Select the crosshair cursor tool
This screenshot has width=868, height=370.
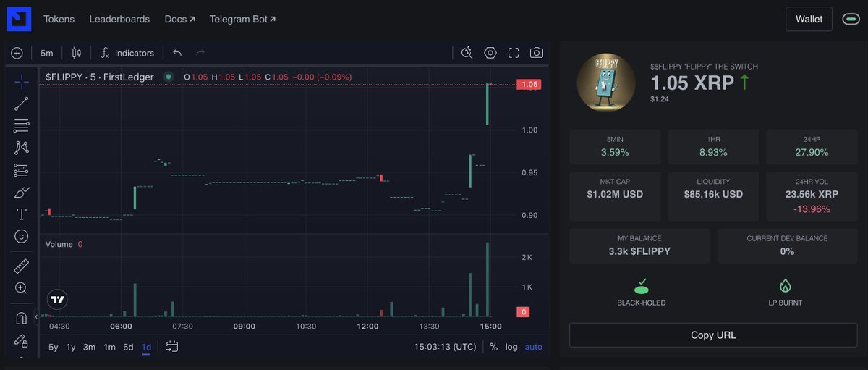22,81
